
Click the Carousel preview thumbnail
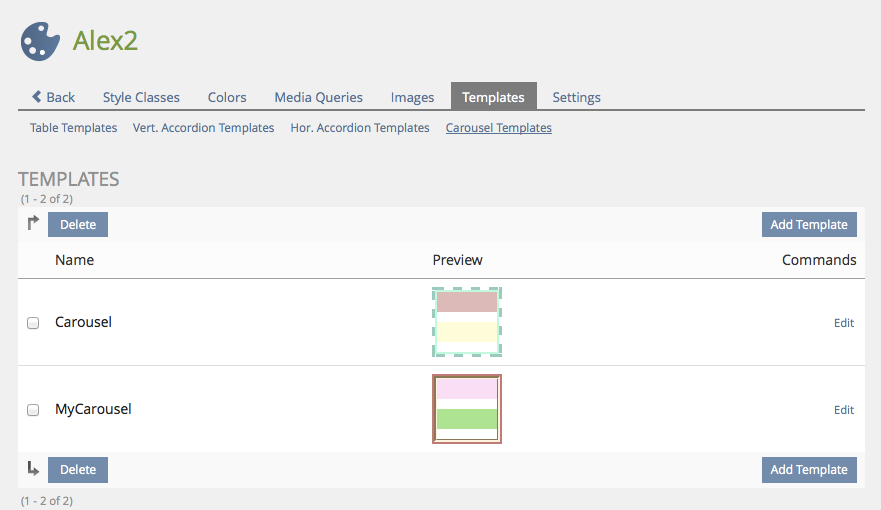point(467,322)
